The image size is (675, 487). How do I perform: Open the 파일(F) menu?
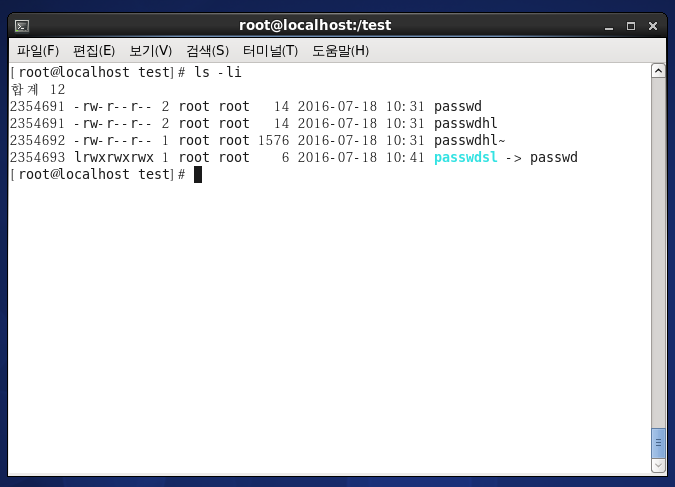38,51
